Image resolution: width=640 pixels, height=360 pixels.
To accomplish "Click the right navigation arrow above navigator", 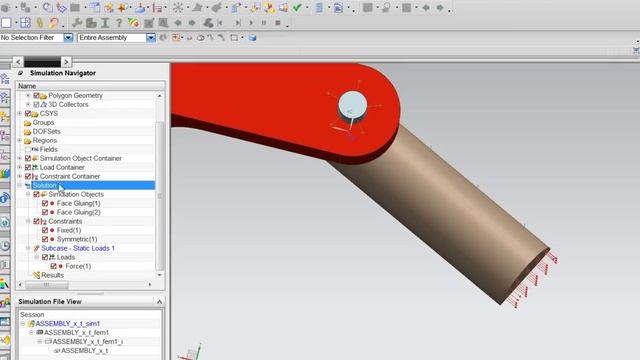I will 66,62.
